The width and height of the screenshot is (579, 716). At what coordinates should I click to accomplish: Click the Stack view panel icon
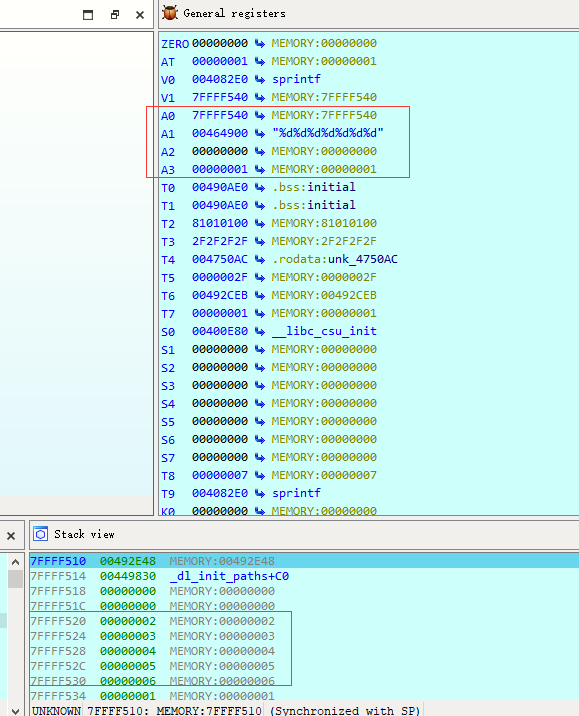point(41,534)
